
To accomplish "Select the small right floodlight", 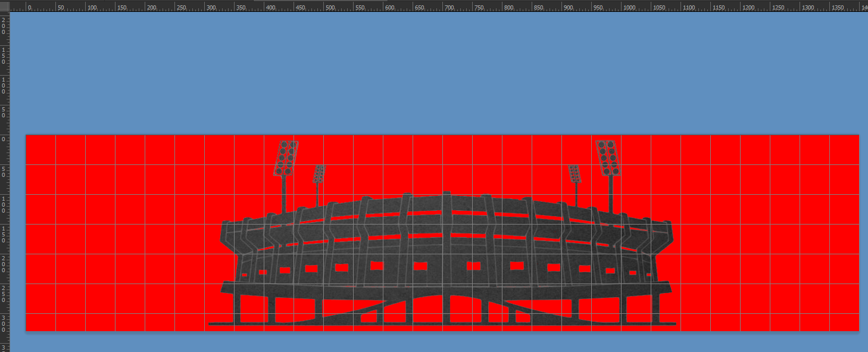I will [574, 174].
